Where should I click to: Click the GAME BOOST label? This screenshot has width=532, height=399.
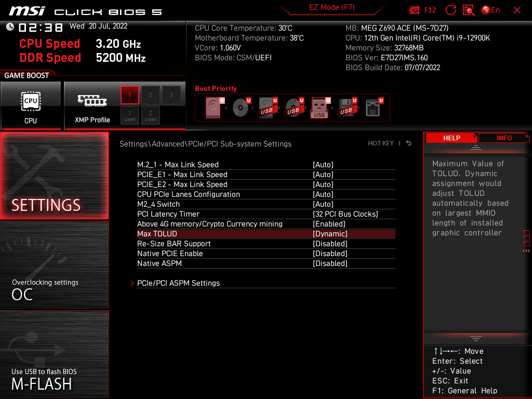click(x=26, y=75)
